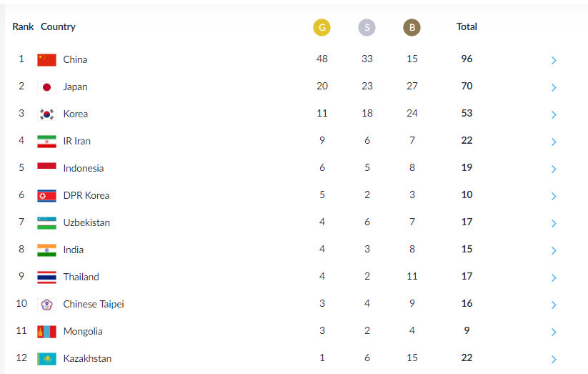Screen dimensions: 588x374
Task: Click the Korea flag icon
Action: pyautogui.click(x=46, y=114)
